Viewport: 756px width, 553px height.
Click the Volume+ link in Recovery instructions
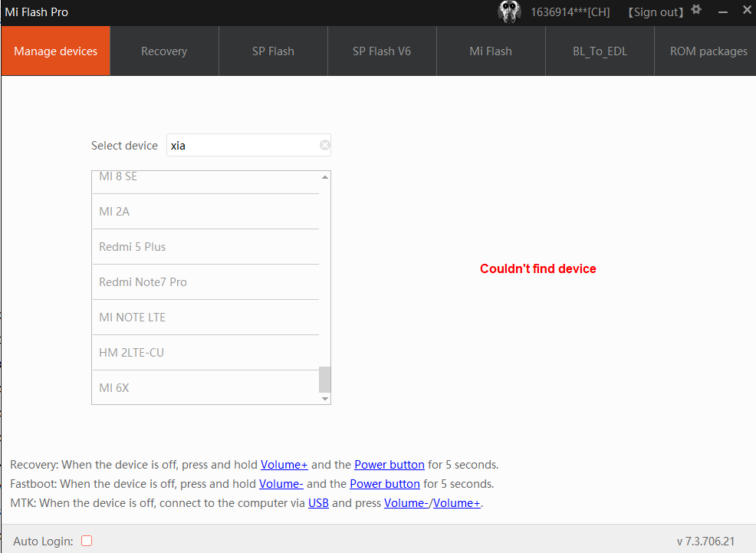pos(284,465)
